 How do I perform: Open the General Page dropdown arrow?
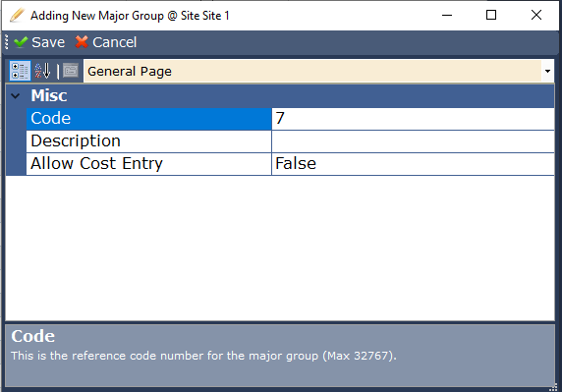tap(547, 71)
